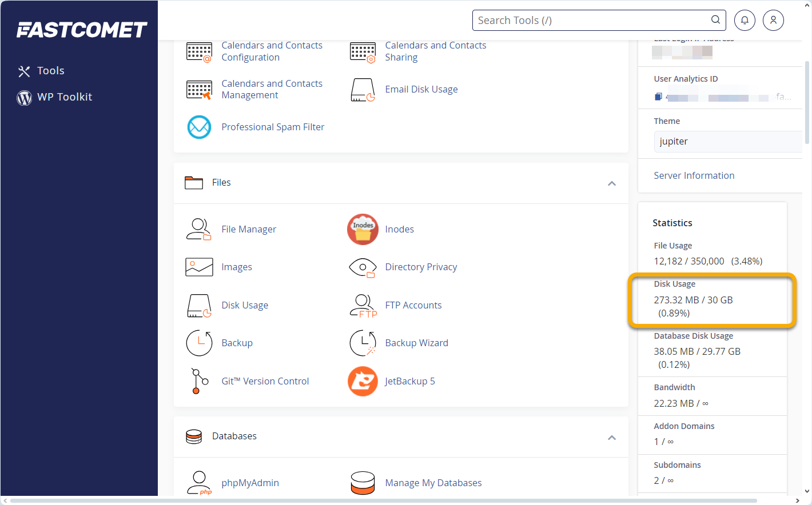812x505 pixels.
Task: Click the Databases section heading text
Action: tap(234, 436)
